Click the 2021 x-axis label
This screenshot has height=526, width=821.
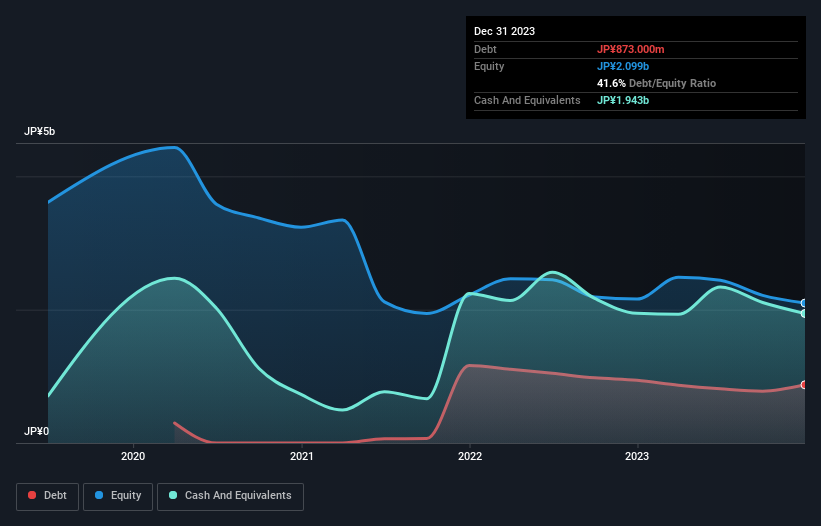302,456
